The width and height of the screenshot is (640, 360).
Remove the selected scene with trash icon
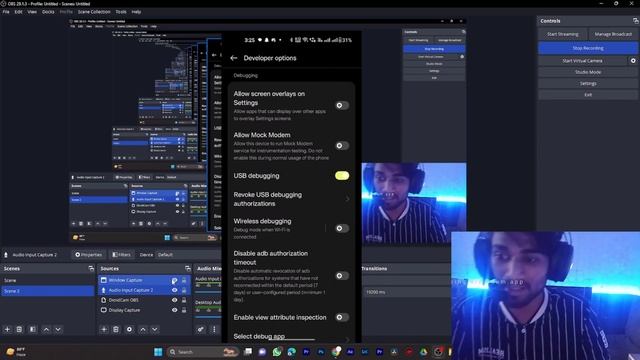[x=19, y=329]
